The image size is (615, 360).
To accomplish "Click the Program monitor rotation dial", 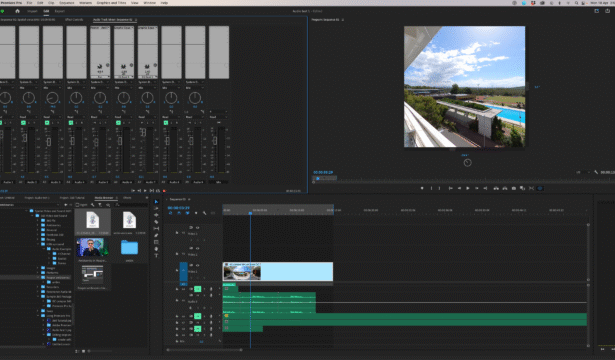I will [x=467, y=163].
